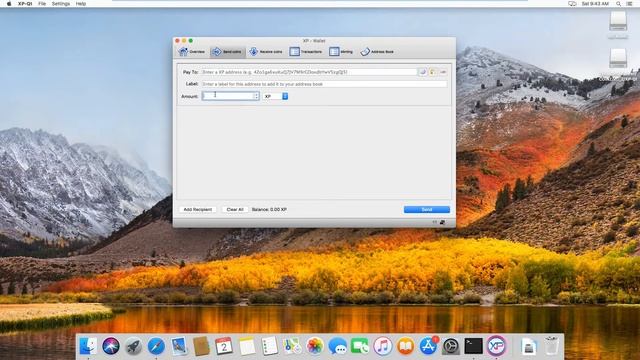Open the Apple menu
640x360 pixels.
[9, 4]
